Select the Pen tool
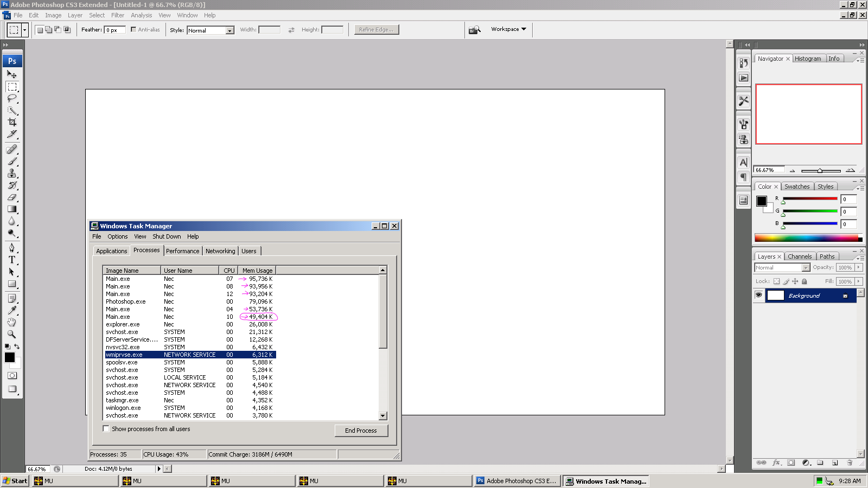Screen dimensions: 868x488 coord(12,248)
